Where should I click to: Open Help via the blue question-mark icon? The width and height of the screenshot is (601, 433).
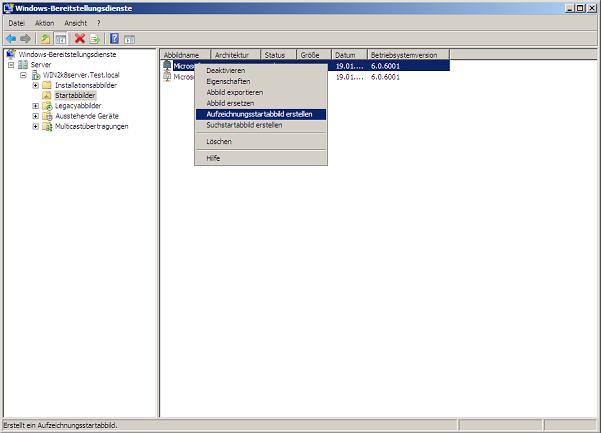[x=114, y=38]
